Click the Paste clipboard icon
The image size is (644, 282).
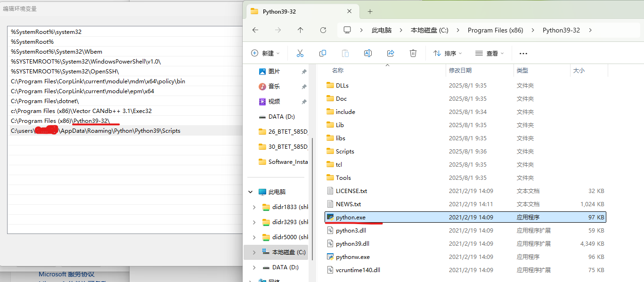[x=345, y=53]
